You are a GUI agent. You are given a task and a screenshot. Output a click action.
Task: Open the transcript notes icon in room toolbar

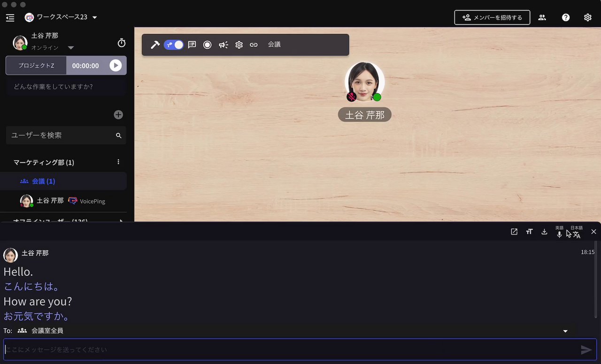(x=192, y=45)
